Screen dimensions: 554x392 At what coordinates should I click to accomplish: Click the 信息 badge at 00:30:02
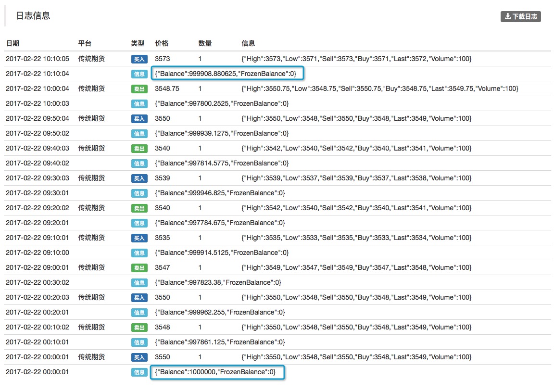(139, 283)
